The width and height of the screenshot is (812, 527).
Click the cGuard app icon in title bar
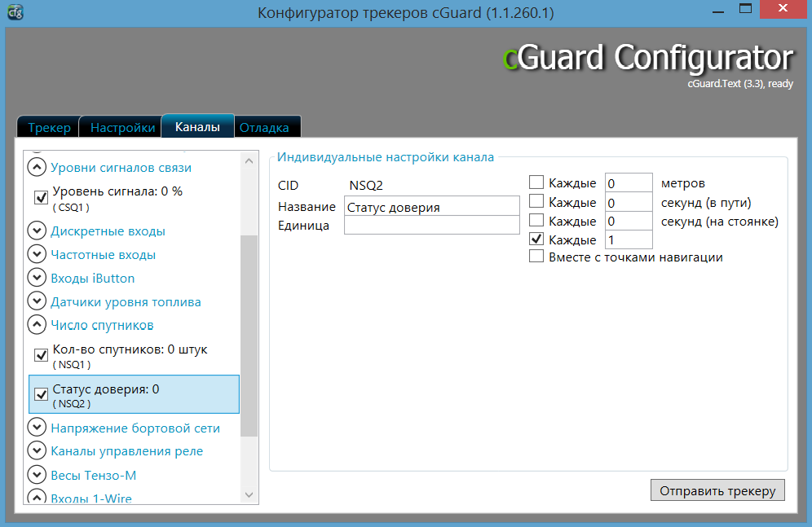(14, 12)
